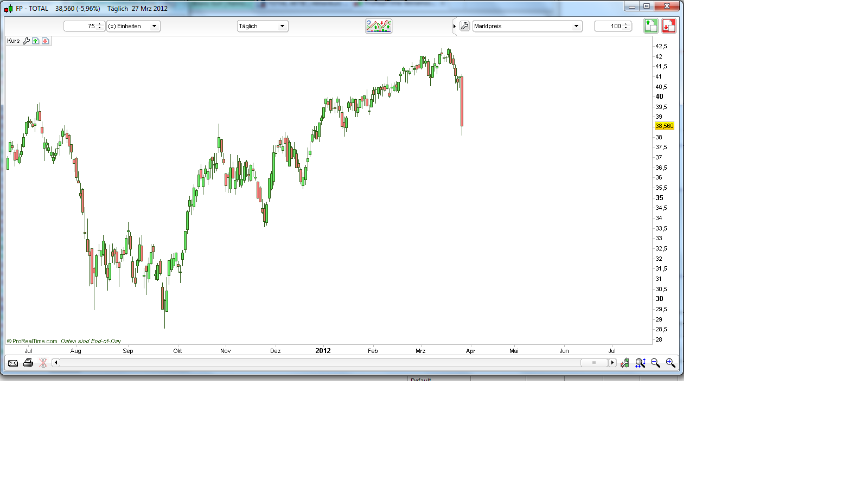Click the scroll right arrow on chart scrollbar
This screenshot has width=868, height=488.
[x=612, y=363]
